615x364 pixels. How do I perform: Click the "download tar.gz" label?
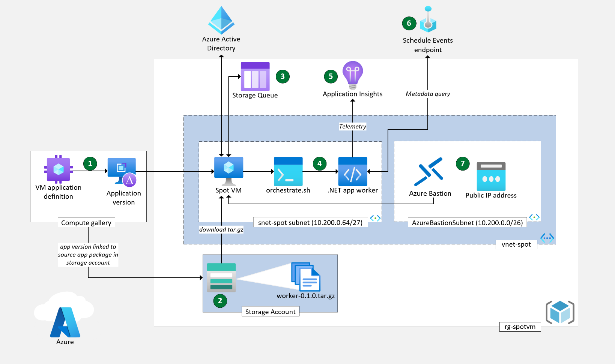coord(221,229)
